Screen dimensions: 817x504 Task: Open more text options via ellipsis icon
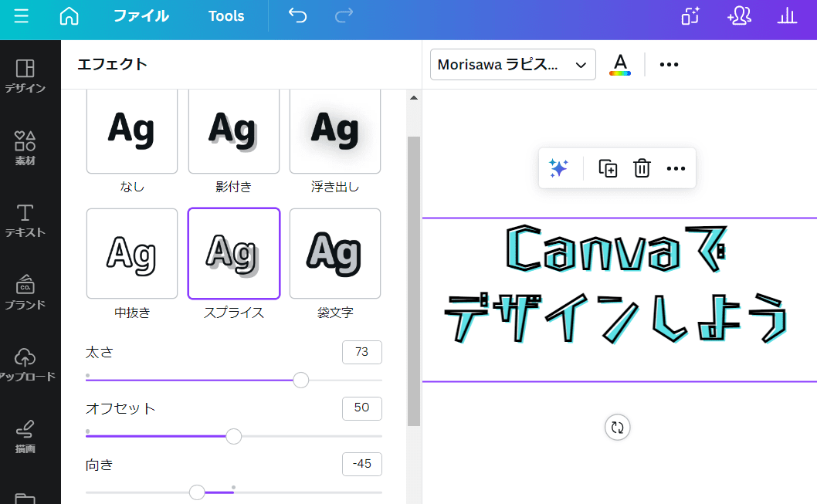click(669, 64)
